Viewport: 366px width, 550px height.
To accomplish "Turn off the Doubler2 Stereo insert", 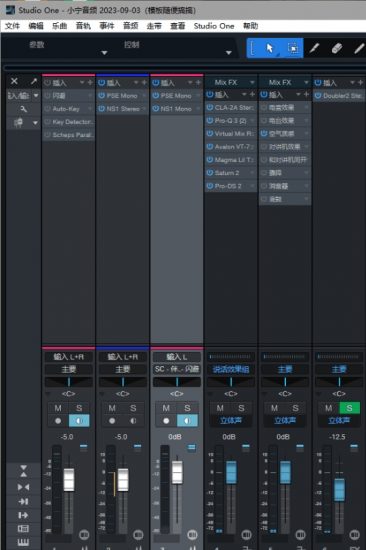I will 318,95.
